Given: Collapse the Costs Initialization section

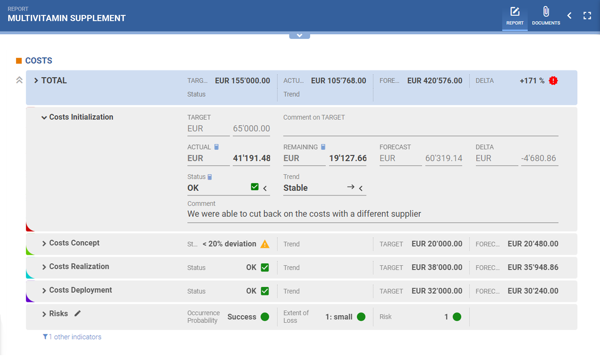Looking at the screenshot, I should click(44, 118).
